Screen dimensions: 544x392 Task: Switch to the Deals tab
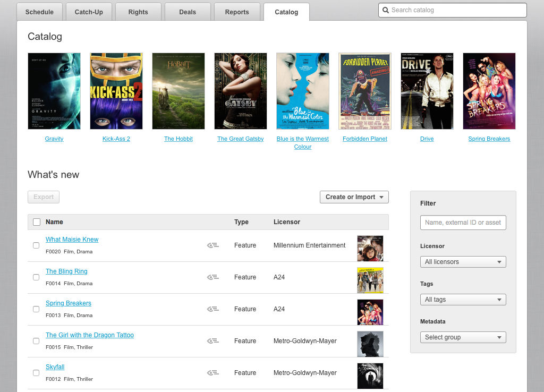(x=188, y=12)
